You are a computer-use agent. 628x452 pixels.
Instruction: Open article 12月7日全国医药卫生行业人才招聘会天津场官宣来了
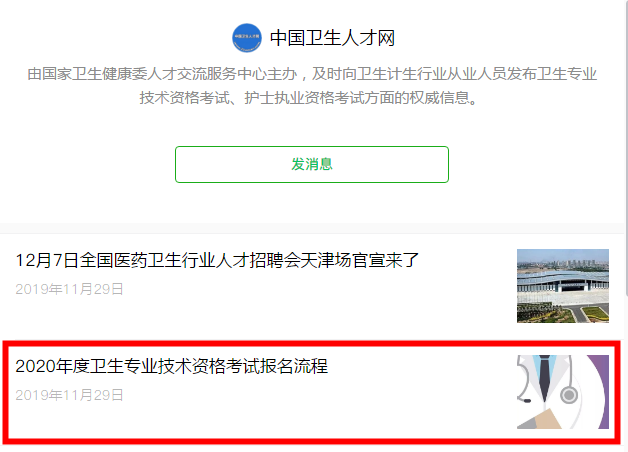coord(217,260)
